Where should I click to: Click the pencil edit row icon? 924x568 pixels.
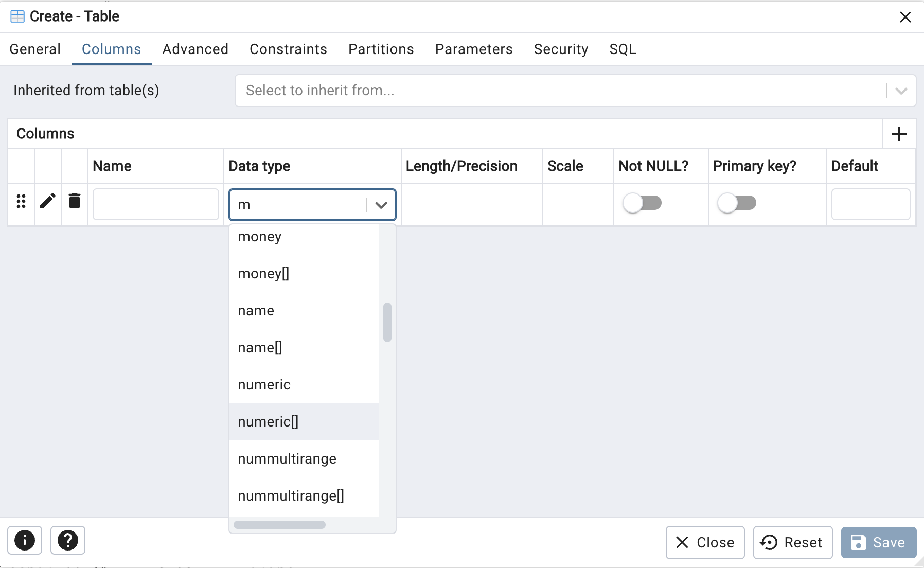coord(48,201)
